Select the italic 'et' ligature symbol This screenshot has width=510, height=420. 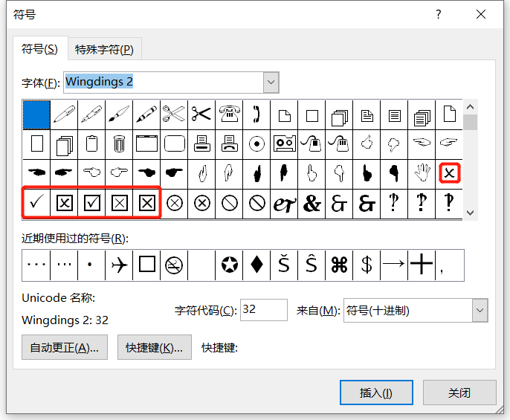tap(284, 204)
